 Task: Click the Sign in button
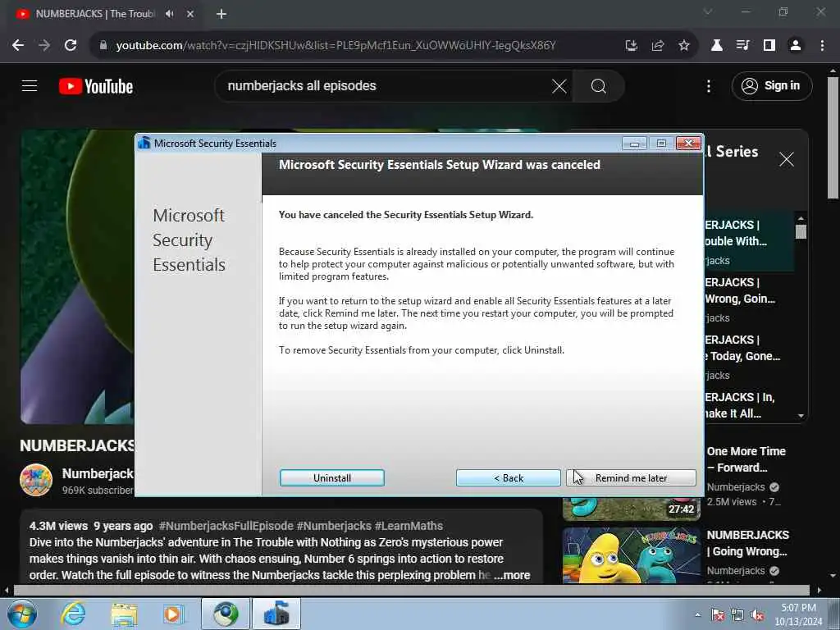tap(771, 85)
